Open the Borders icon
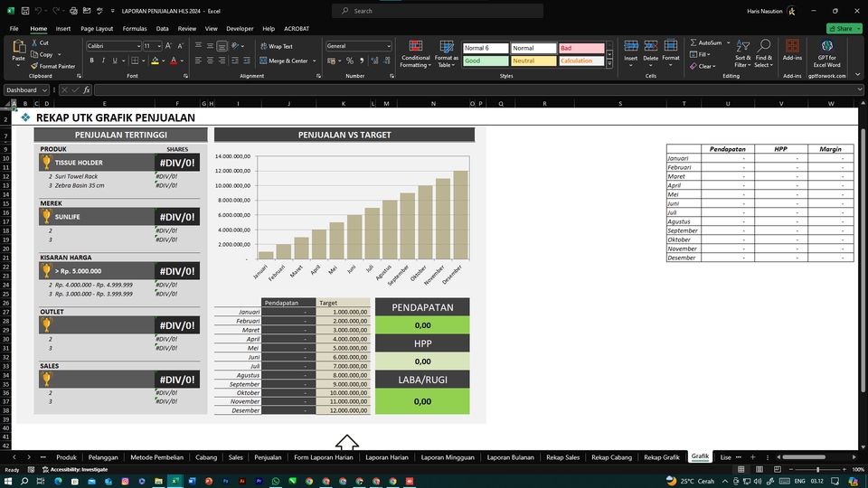Viewport: 868px width, 488px height. [135, 61]
